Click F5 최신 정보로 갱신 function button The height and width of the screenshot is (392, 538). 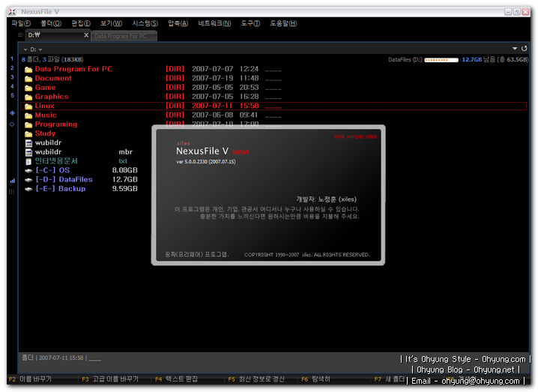256,379
